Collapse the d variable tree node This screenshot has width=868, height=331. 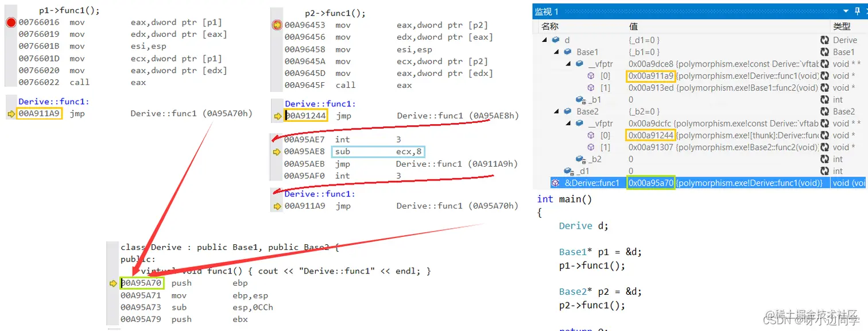point(544,40)
